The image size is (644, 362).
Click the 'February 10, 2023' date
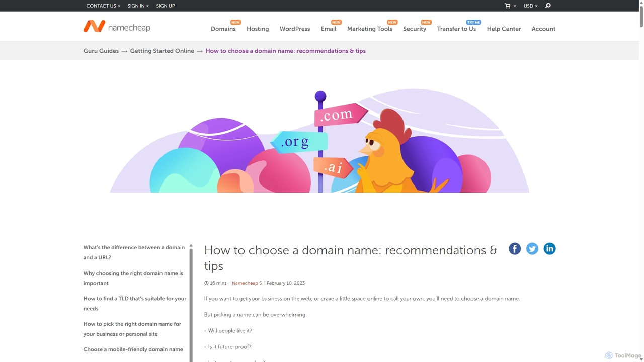pos(286,283)
